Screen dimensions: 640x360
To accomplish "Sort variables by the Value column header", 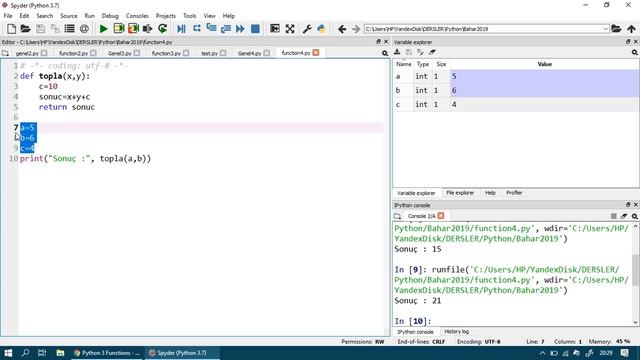I will pos(544,64).
